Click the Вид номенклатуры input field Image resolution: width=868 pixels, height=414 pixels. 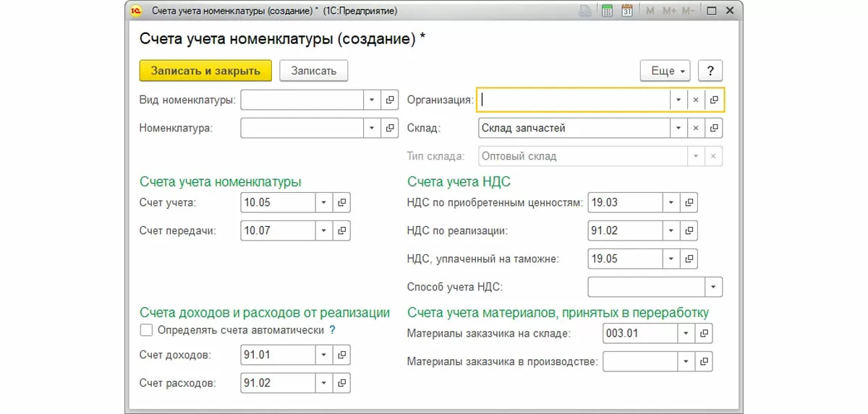[302, 100]
